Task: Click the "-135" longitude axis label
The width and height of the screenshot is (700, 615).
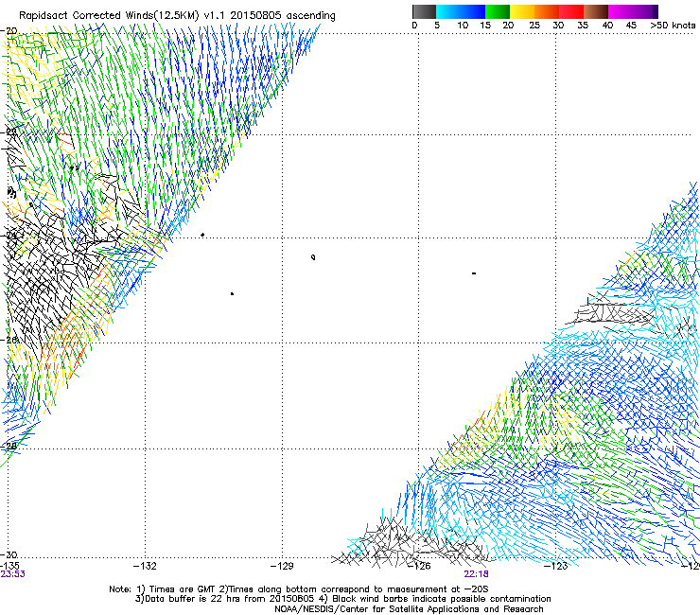Action: tap(9, 566)
